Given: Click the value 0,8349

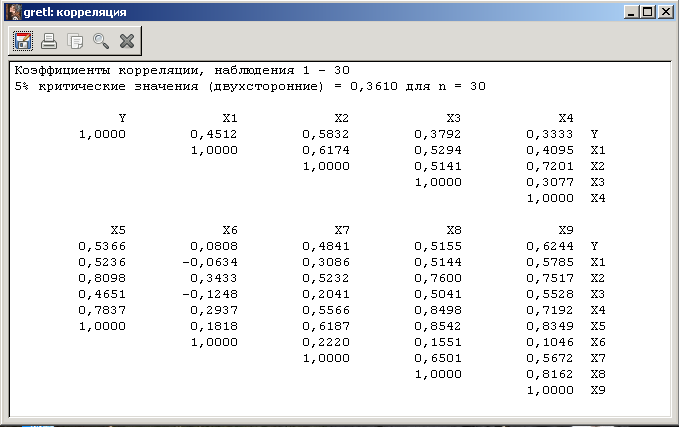Looking at the screenshot, I should [x=550, y=326].
